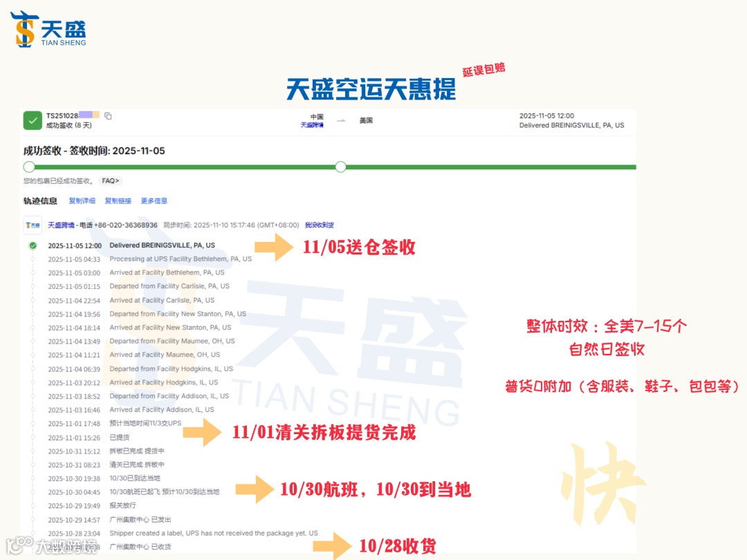
Task: Open 更多信息 link
Action: pos(154,201)
